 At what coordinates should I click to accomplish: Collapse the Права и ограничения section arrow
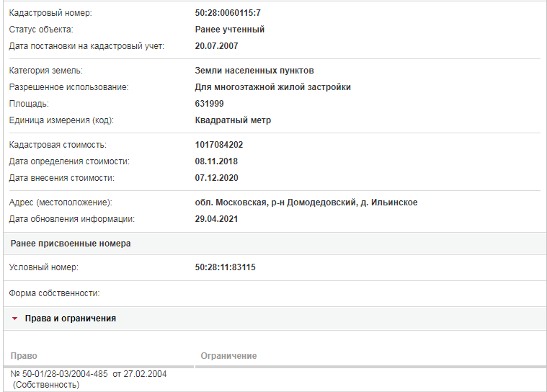tap(14, 318)
